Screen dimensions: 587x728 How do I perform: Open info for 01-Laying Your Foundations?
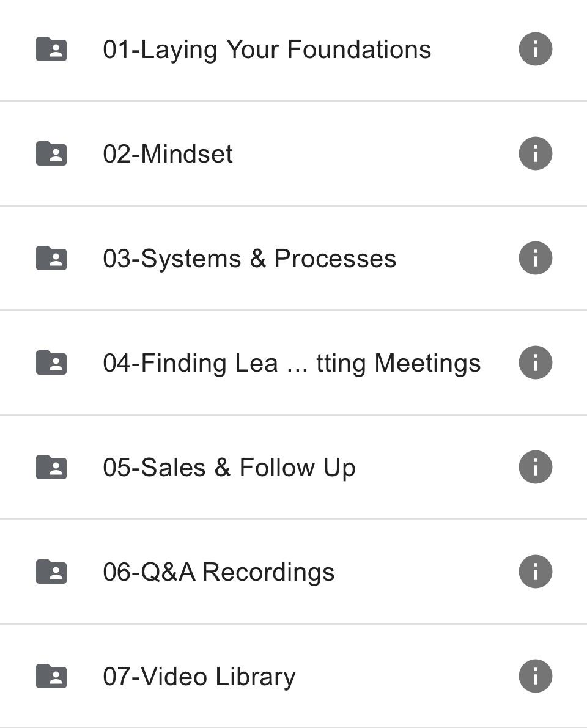pyautogui.click(x=536, y=49)
